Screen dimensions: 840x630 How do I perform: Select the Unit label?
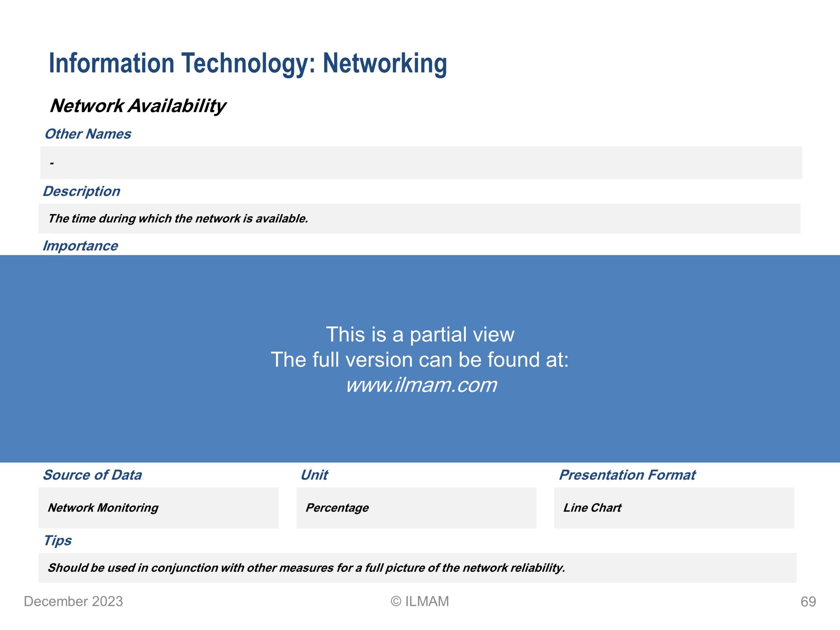pos(314,475)
